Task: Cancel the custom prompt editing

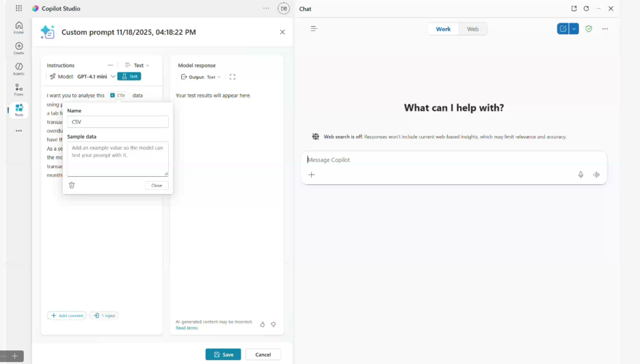Action: coord(263,355)
